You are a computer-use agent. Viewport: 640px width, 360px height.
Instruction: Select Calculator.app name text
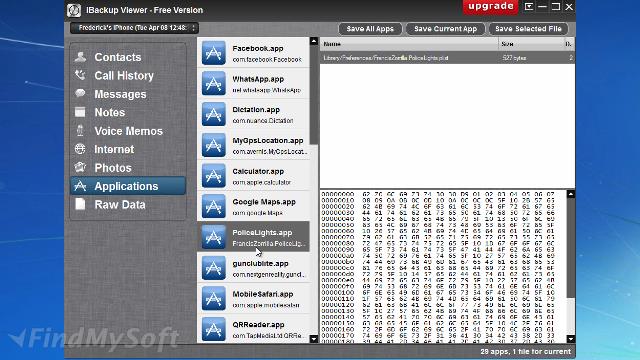[258, 171]
